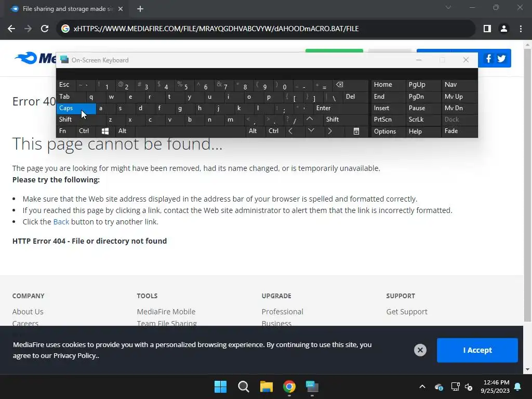Click the Help key on keyboard
This screenshot has height=399, width=532.
[423, 131]
